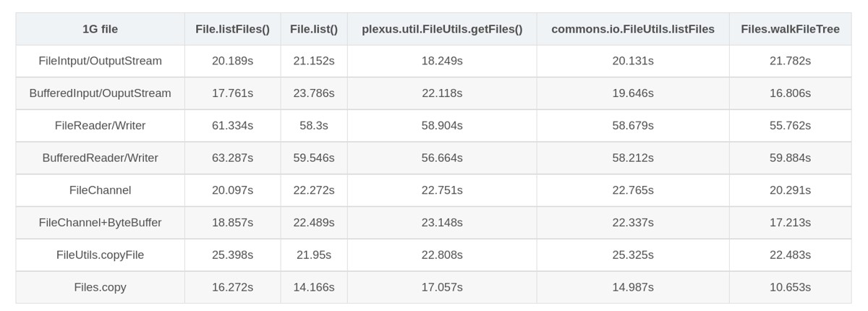Viewport: 868px width, 311px height.
Task: Select the File.listFiles() column header
Action: pos(232,29)
